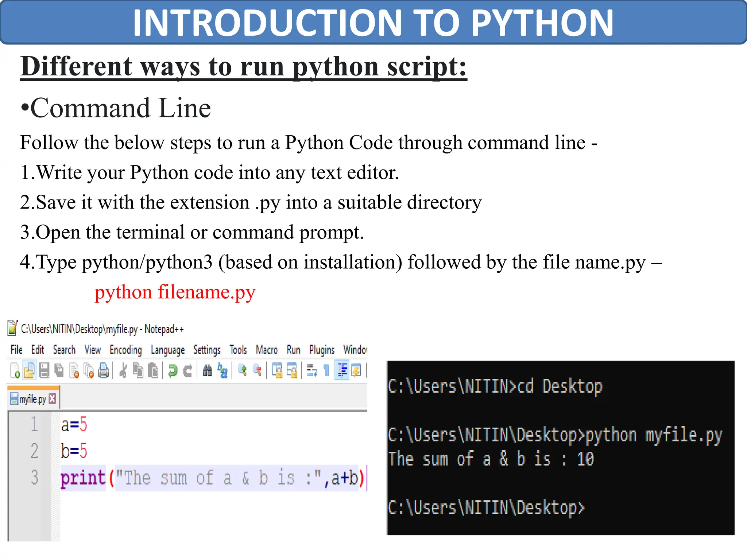
Task: Open the View menu
Action: click(x=93, y=350)
